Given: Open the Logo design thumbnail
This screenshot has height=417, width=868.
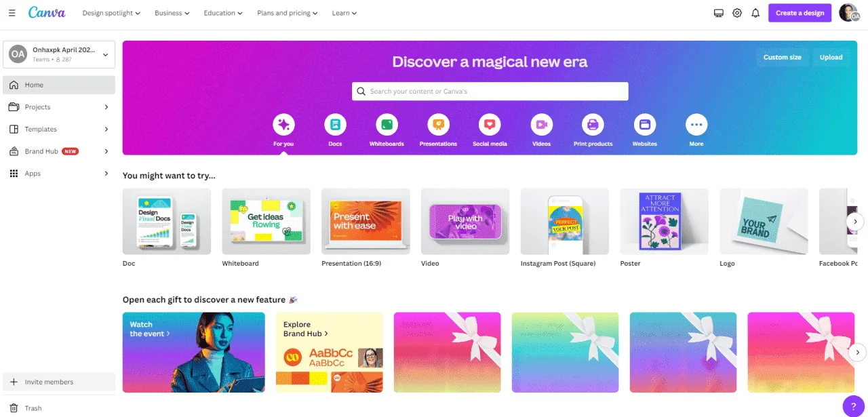Looking at the screenshot, I should 764,222.
